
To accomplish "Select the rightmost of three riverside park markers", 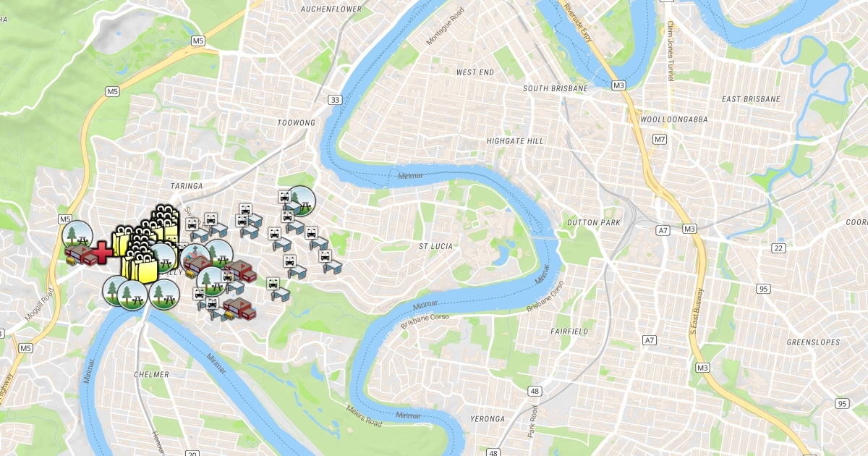I will [x=164, y=294].
